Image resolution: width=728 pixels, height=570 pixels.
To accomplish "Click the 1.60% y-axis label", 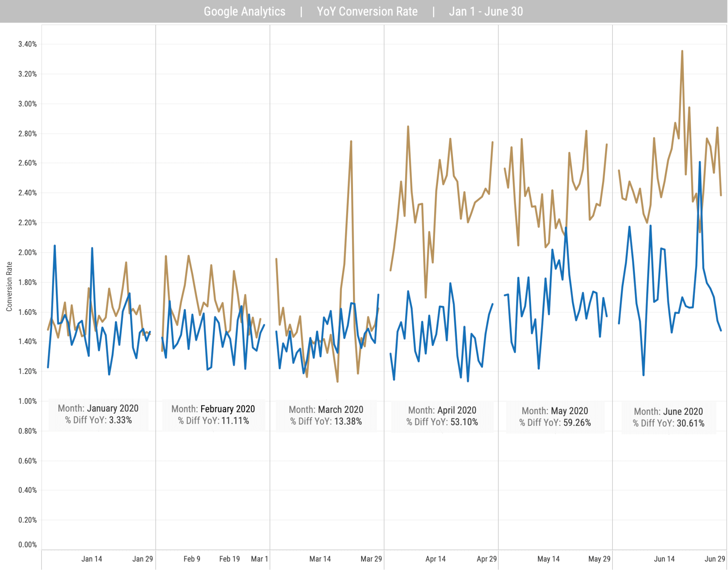I will point(27,312).
